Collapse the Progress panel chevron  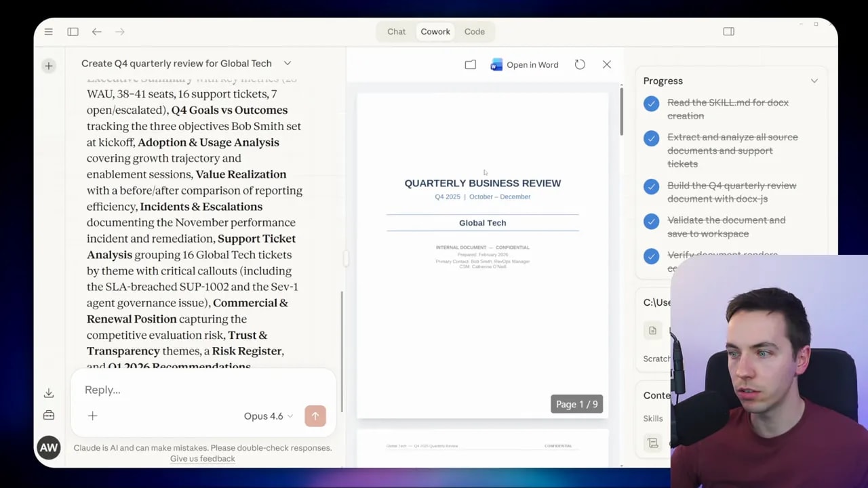(814, 80)
